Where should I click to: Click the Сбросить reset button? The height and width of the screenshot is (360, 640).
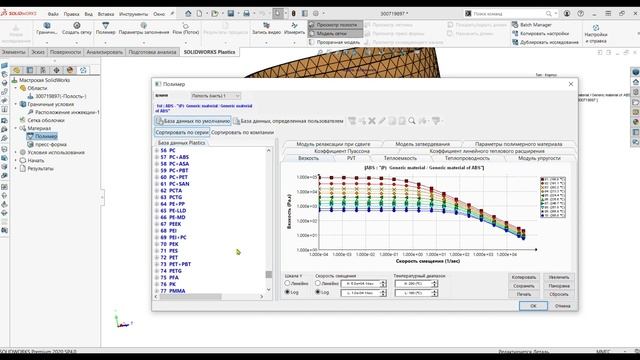[559, 294]
